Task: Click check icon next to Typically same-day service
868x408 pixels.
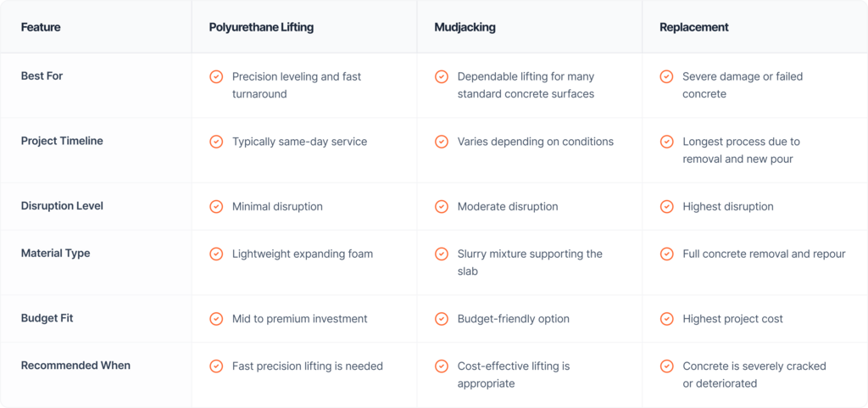Action: [x=216, y=142]
